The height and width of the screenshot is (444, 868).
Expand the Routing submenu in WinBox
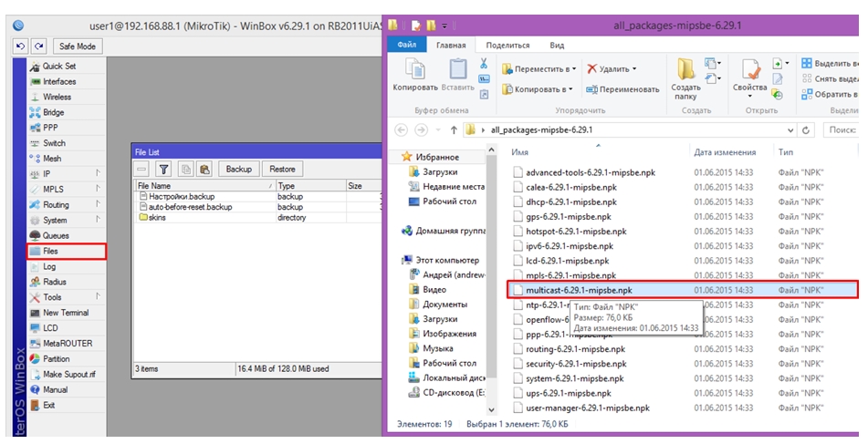(x=67, y=204)
